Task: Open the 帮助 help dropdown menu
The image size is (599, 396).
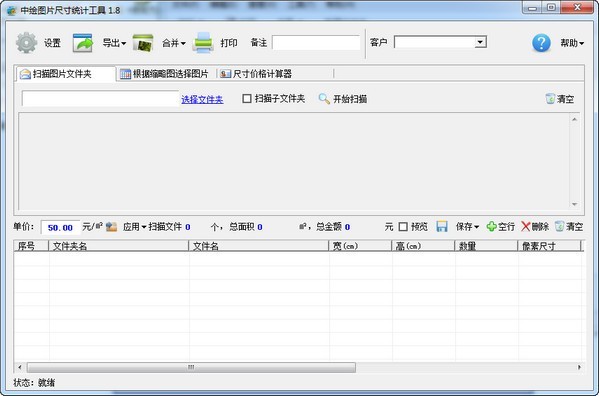Action: tap(572, 43)
